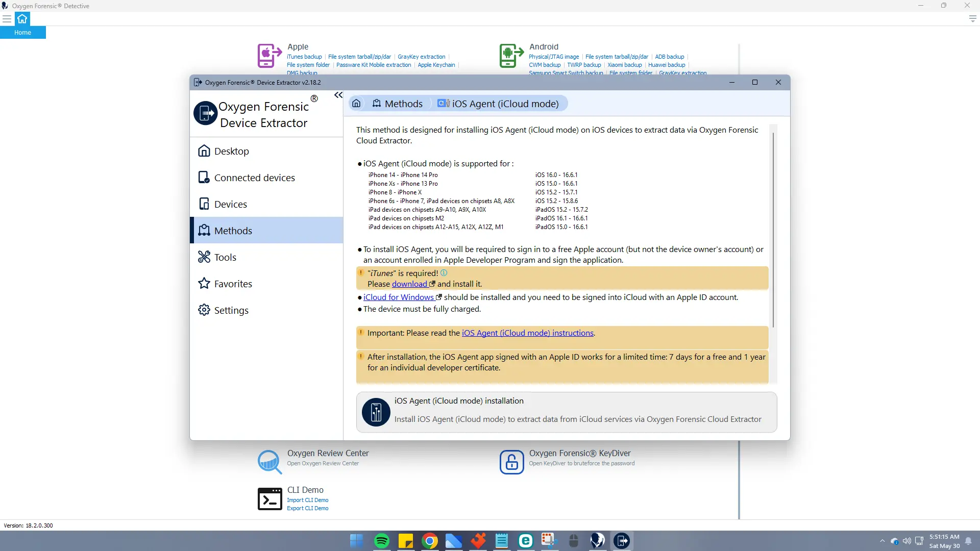Click the Oxygen Review Center title
This screenshot has height=551, width=980.
coord(328,453)
